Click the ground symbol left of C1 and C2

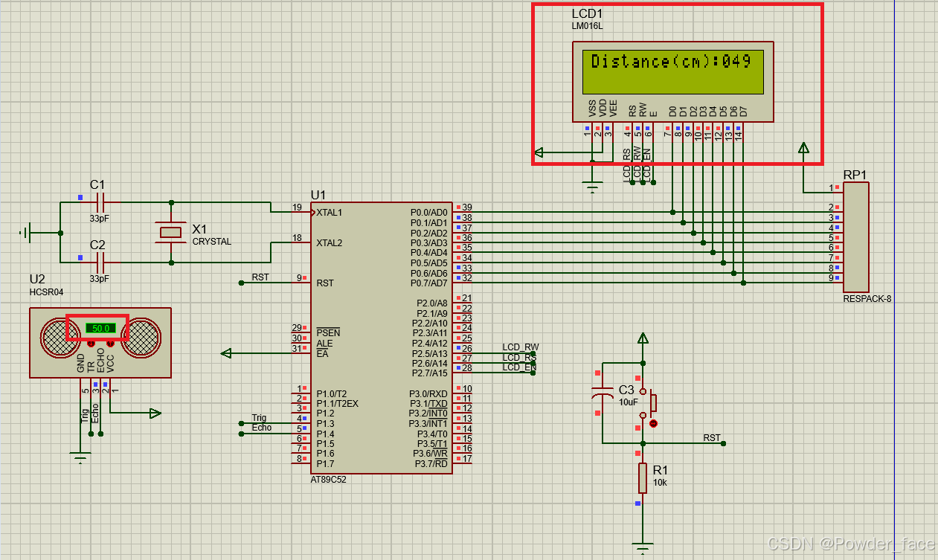coord(25,233)
